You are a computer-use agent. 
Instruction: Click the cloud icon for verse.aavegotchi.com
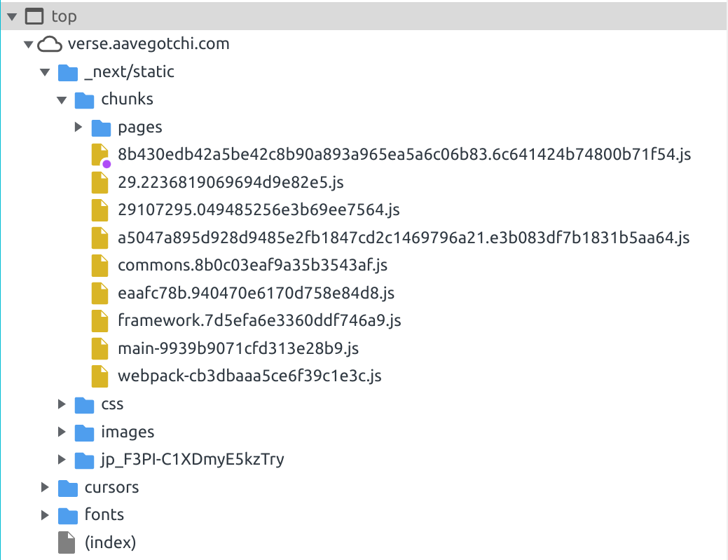[49, 43]
